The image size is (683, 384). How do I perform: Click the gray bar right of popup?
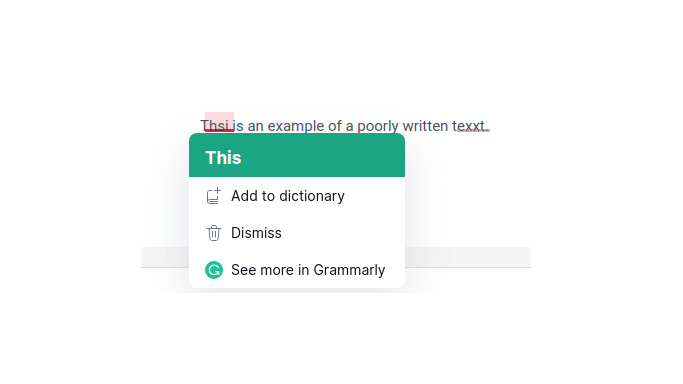click(x=468, y=257)
